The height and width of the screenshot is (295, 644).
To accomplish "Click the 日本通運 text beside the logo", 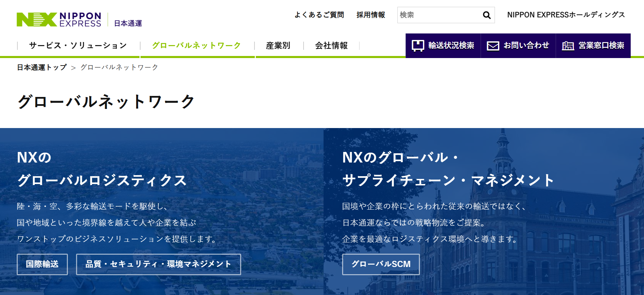I will pos(128,23).
